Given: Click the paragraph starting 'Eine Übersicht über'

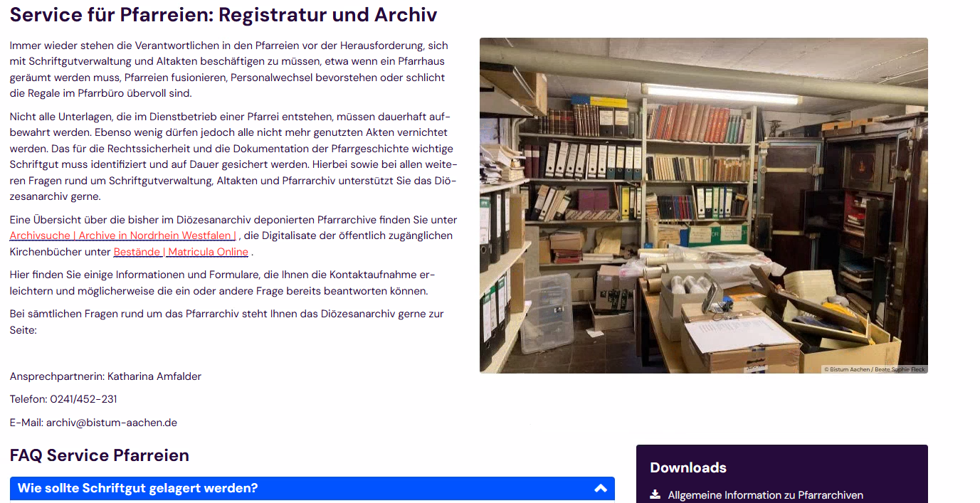Looking at the screenshot, I should click(233, 235).
